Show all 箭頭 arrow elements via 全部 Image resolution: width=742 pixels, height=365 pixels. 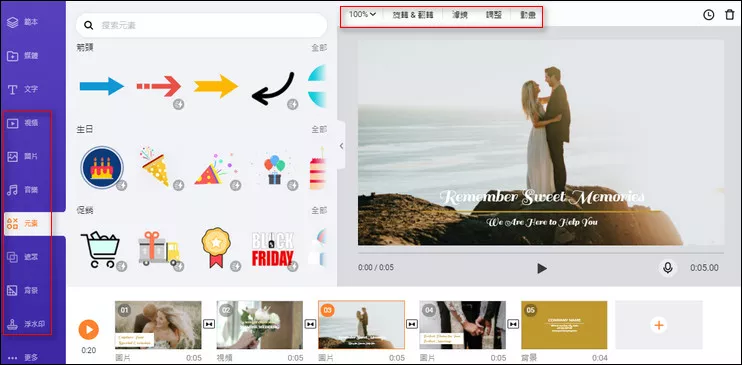pyautogui.click(x=319, y=48)
